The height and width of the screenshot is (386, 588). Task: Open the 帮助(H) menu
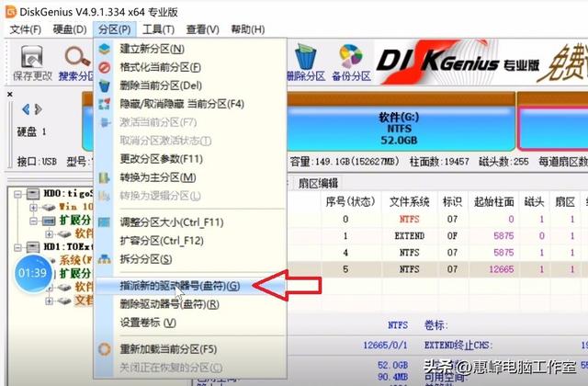(248, 29)
